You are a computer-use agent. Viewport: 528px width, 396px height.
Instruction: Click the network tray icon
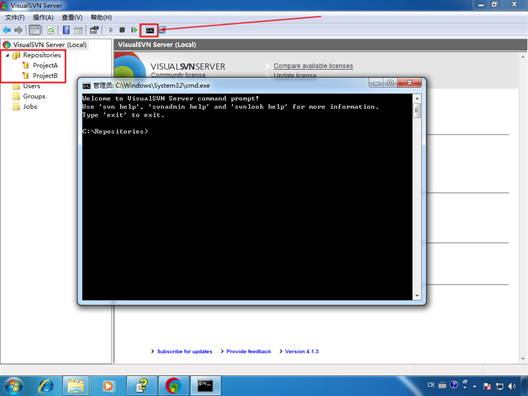pyautogui.click(x=500, y=386)
